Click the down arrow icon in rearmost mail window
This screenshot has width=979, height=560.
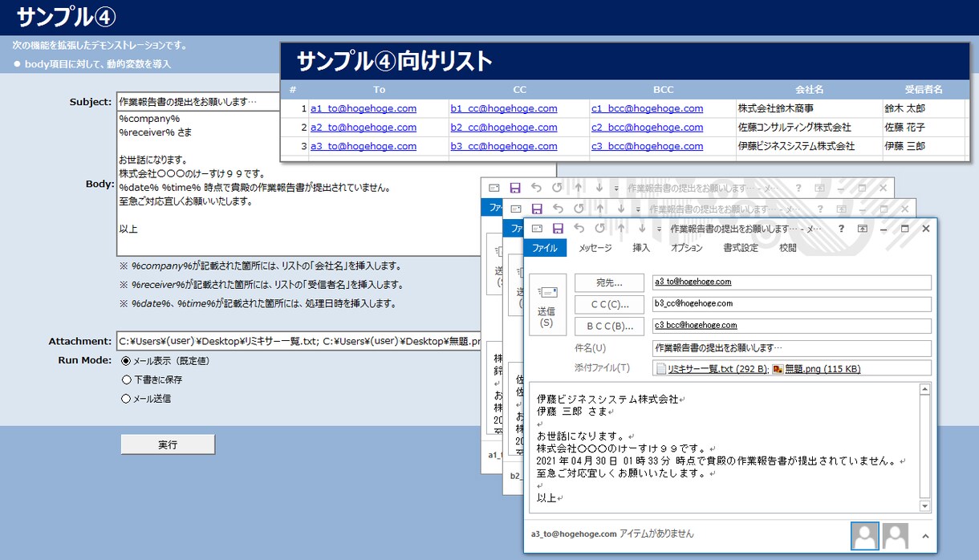click(x=599, y=188)
